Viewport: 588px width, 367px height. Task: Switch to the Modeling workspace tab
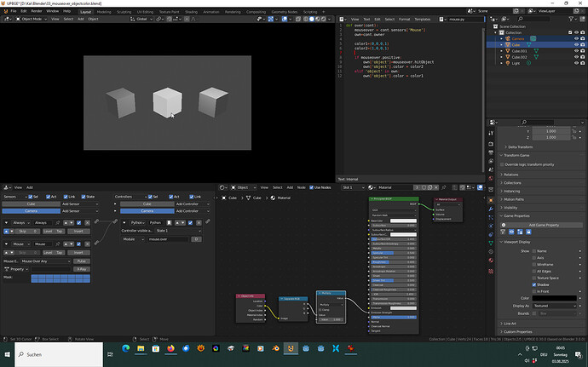click(104, 12)
